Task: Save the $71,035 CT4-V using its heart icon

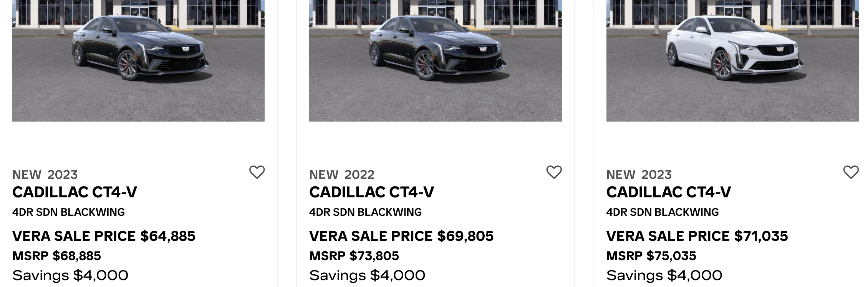Action: tap(851, 172)
